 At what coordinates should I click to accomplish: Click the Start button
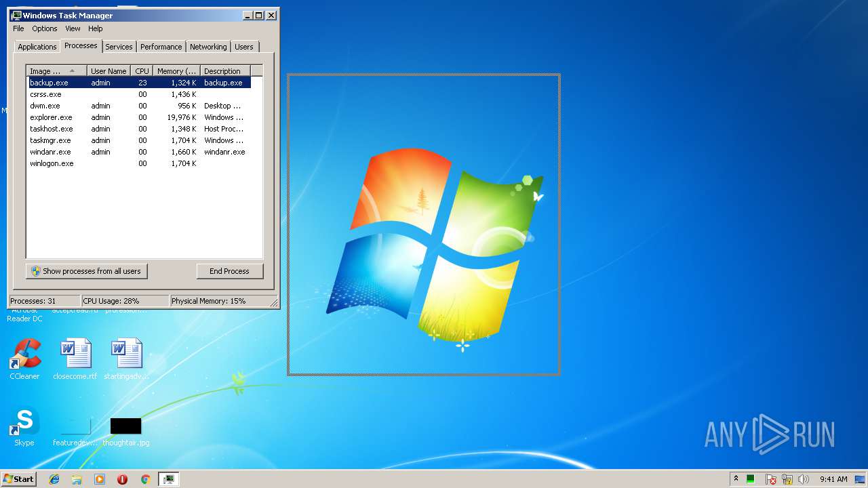[x=18, y=479]
